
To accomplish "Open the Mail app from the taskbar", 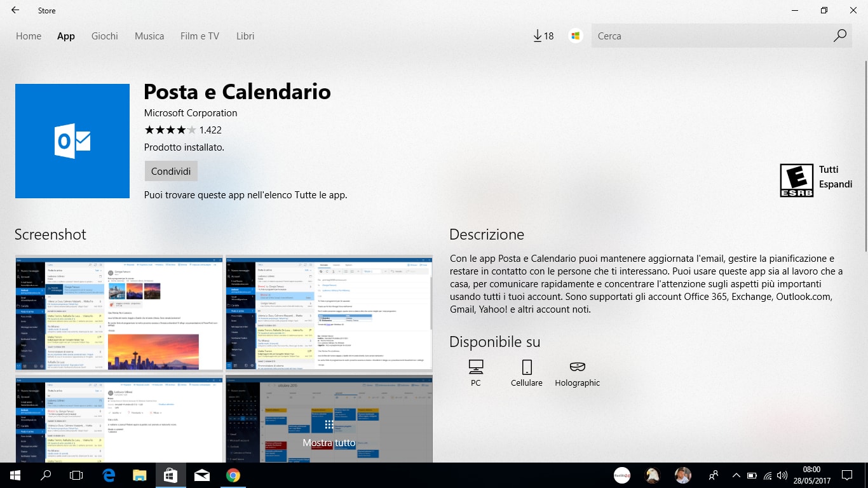I will coord(202,475).
